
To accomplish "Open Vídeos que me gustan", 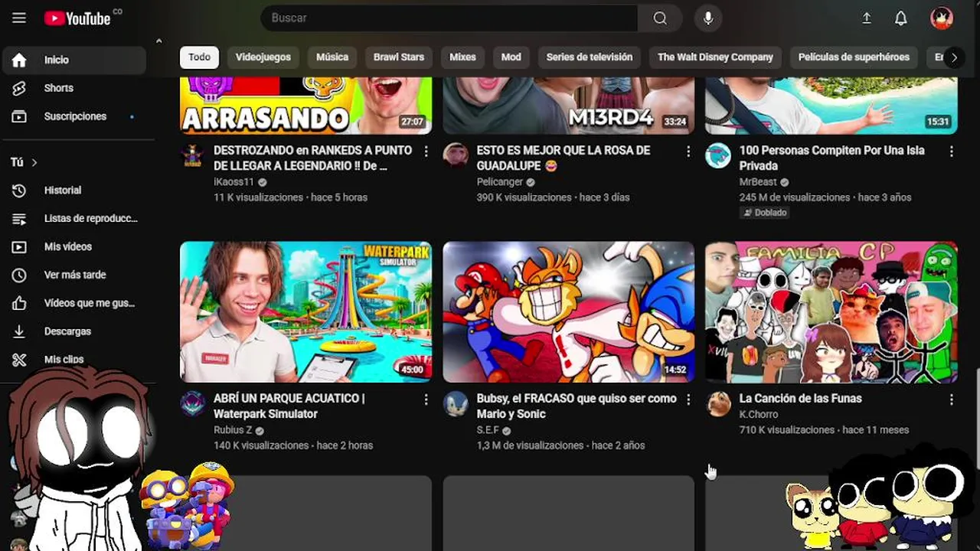I will click(x=74, y=303).
